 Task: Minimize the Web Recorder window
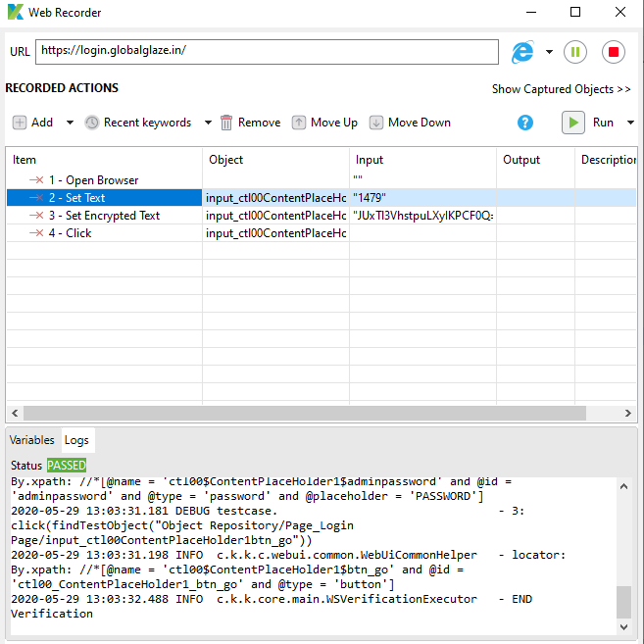pos(531,12)
